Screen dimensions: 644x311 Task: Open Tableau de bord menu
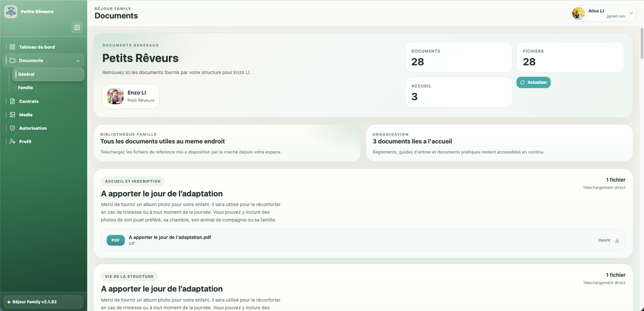coord(44,47)
